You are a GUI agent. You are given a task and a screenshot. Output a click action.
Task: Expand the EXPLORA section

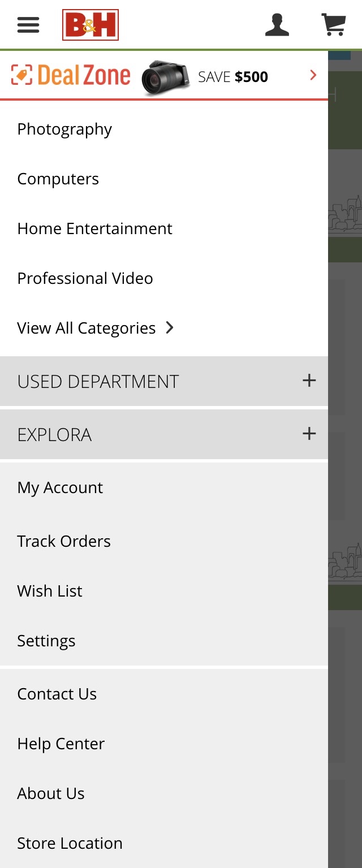164,434
